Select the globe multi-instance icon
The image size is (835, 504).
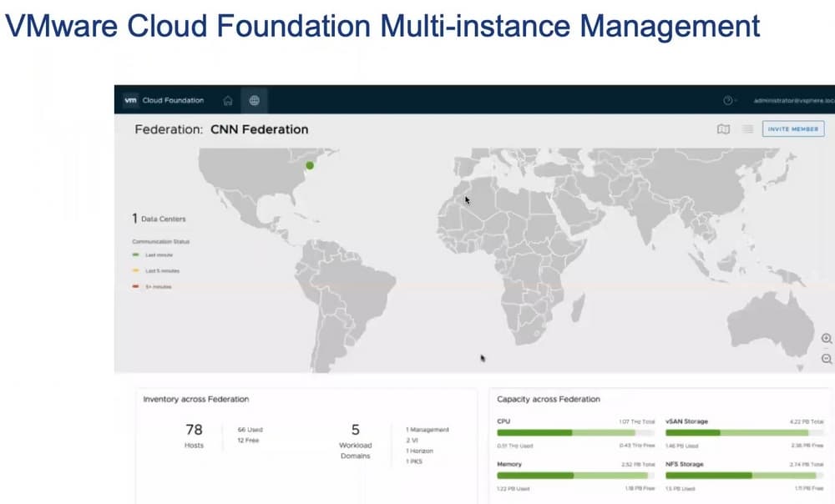point(254,101)
